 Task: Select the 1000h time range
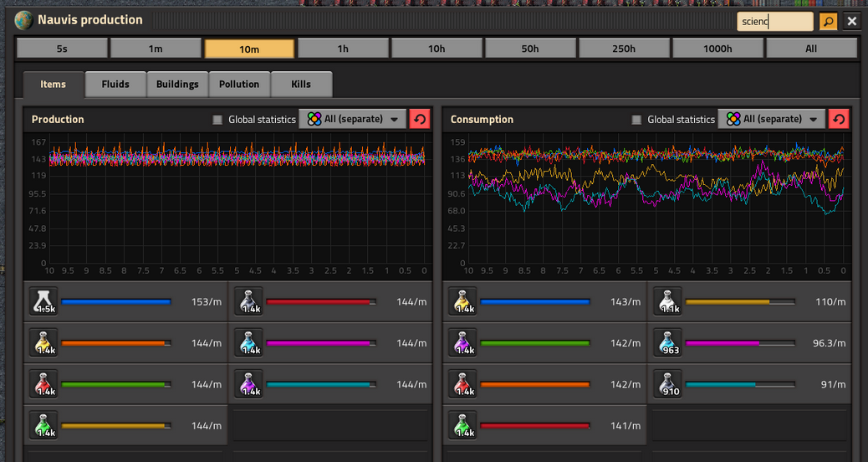pyautogui.click(x=717, y=49)
